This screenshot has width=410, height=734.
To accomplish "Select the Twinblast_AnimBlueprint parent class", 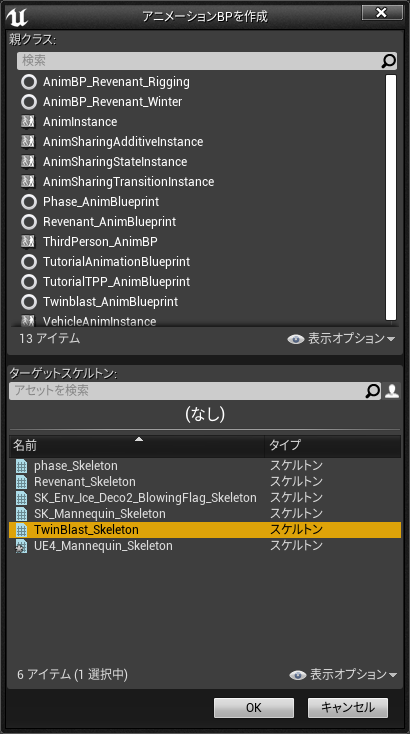I will pyautogui.click(x=110, y=302).
